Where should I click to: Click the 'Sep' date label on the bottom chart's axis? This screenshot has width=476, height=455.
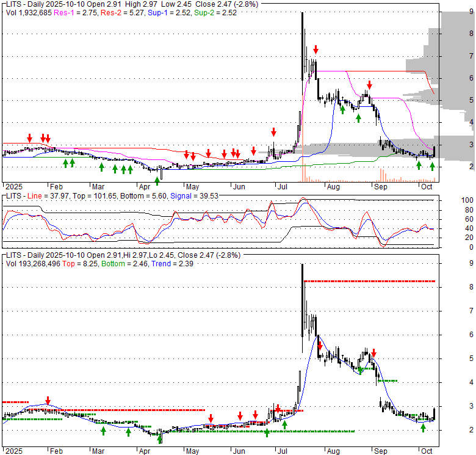[x=381, y=451]
